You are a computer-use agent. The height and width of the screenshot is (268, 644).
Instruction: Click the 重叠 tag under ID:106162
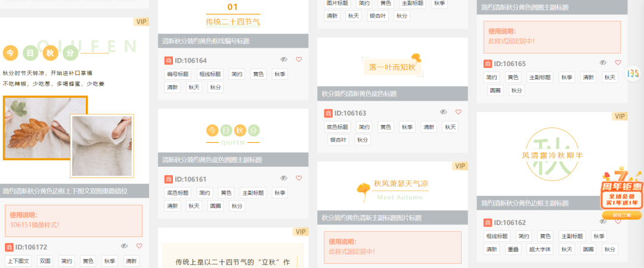[x=513, y=249]
